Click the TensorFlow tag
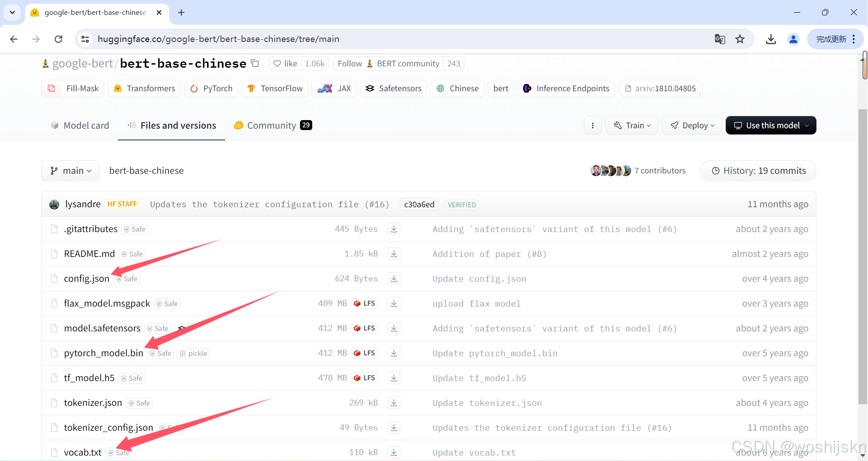868x461 pixels. click(x=275, y=88)
